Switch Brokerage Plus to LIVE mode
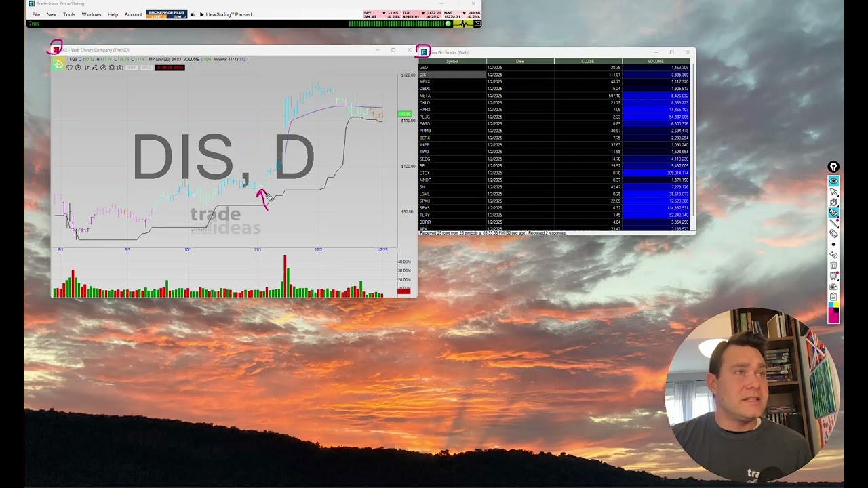This screenshot has height=488, width=868. pos(157,16)
